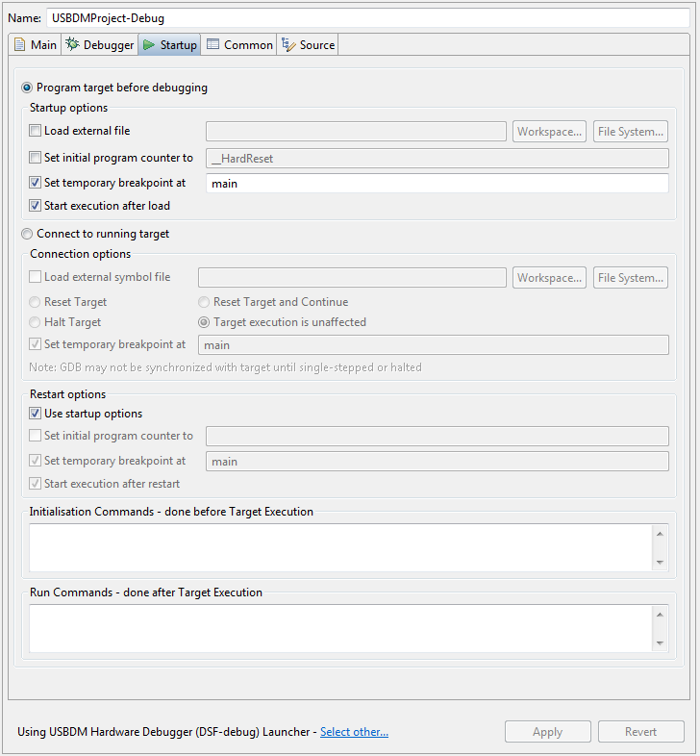Screen dimensions: 700x756
Task: Click the Common tab window icon
Action: (x=212, y=45)
